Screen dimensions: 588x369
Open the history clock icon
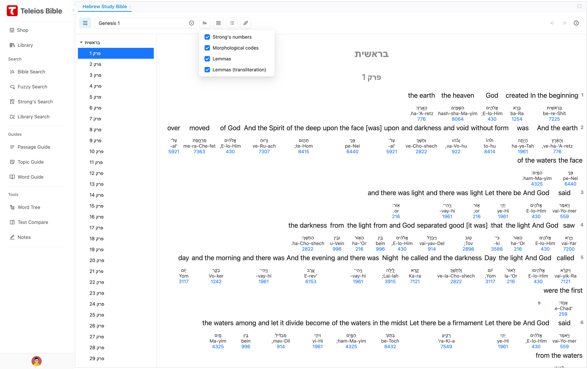[x=576, y=23]
